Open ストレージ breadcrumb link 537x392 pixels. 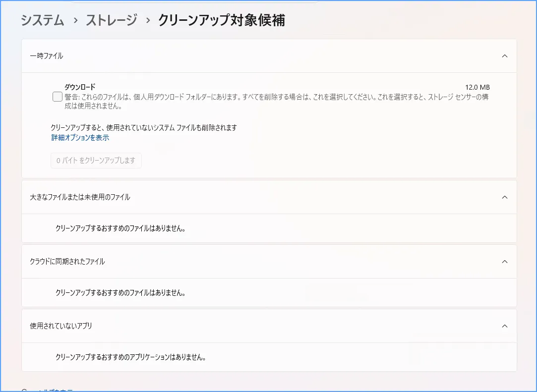pyautogui.click(x=112, y=20)
